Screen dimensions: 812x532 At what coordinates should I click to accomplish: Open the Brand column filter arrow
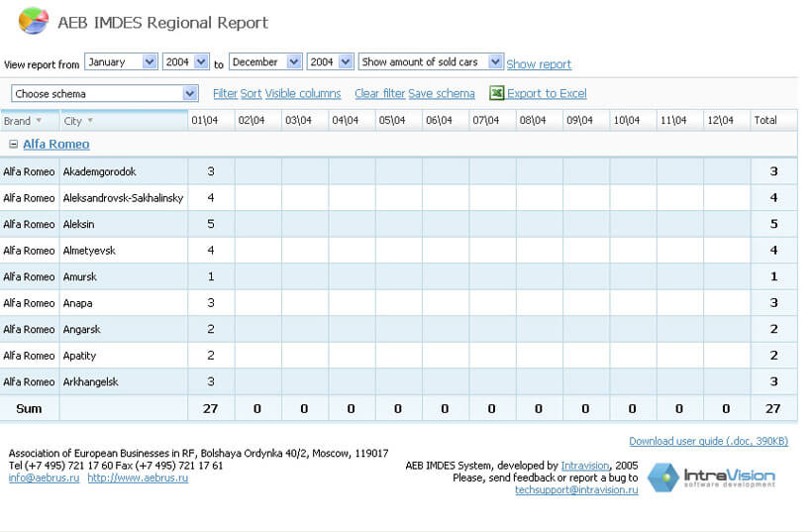[39, 120]
